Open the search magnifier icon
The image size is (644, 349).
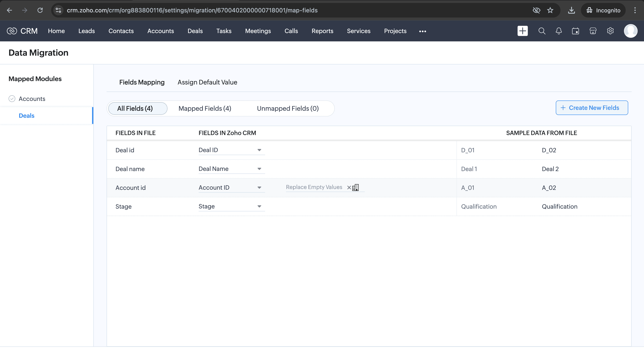pyautogui.click(x=542, y=31)
